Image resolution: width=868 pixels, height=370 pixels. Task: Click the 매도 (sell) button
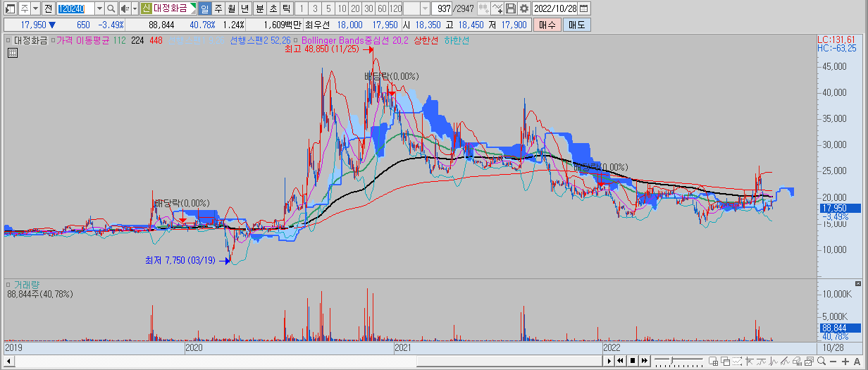pos(576,25)
